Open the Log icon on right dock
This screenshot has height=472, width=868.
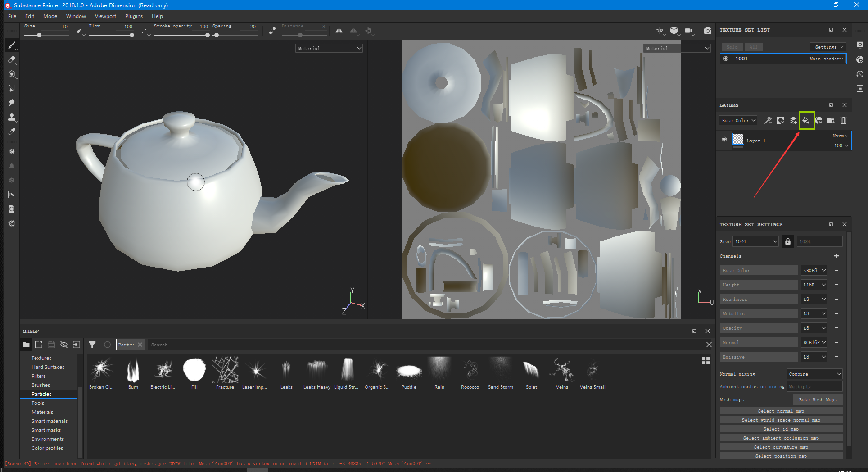tap(860, 88)
